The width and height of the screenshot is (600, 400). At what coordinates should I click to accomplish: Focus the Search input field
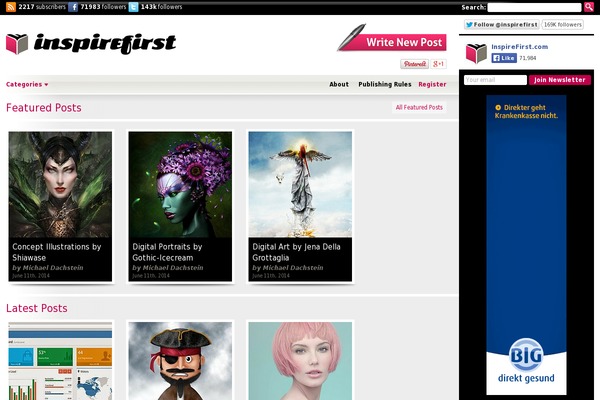534,7
